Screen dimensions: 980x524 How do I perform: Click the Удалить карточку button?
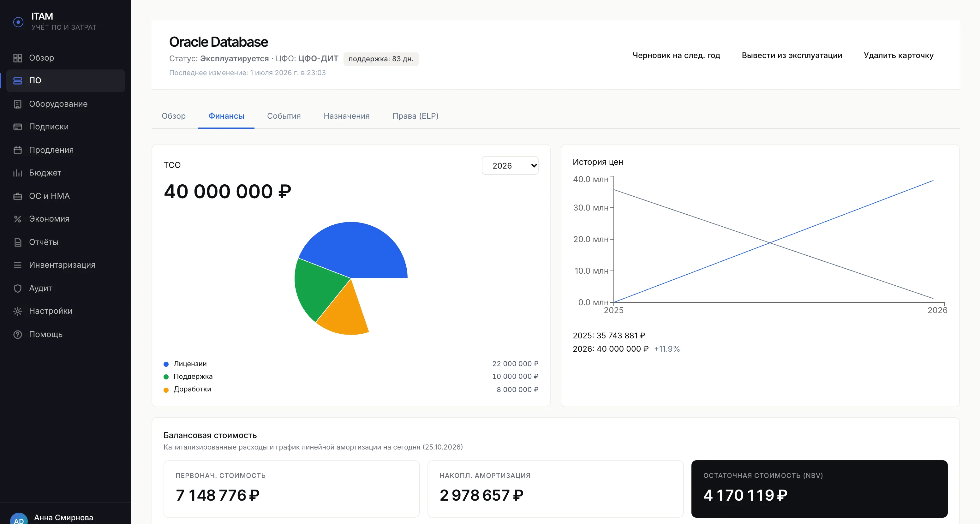[898, 56]
